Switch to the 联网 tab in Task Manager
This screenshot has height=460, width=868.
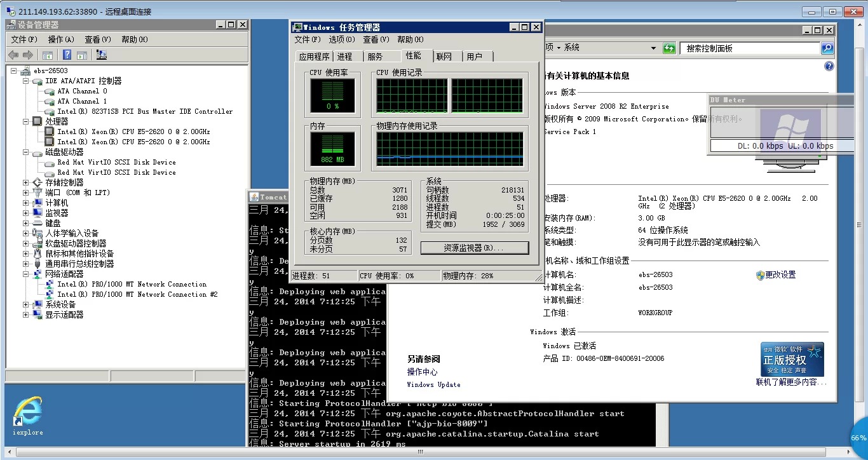coord(444,57)
